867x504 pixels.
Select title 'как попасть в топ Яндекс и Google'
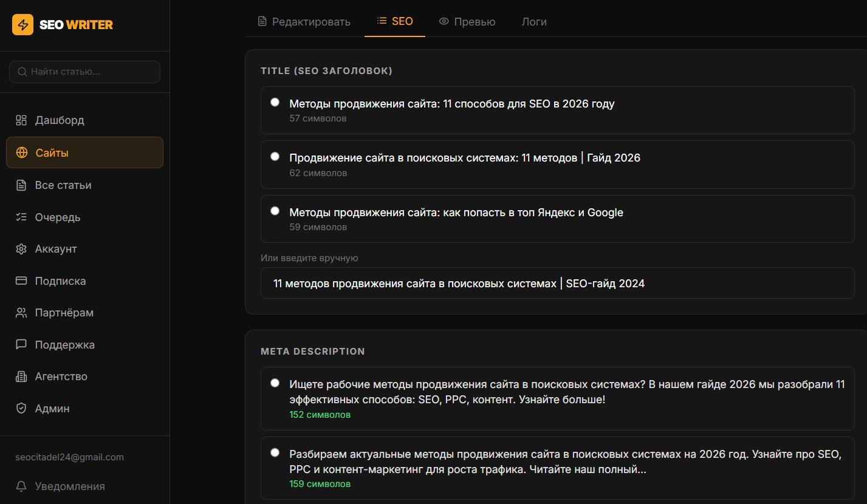tap(275, 211)
